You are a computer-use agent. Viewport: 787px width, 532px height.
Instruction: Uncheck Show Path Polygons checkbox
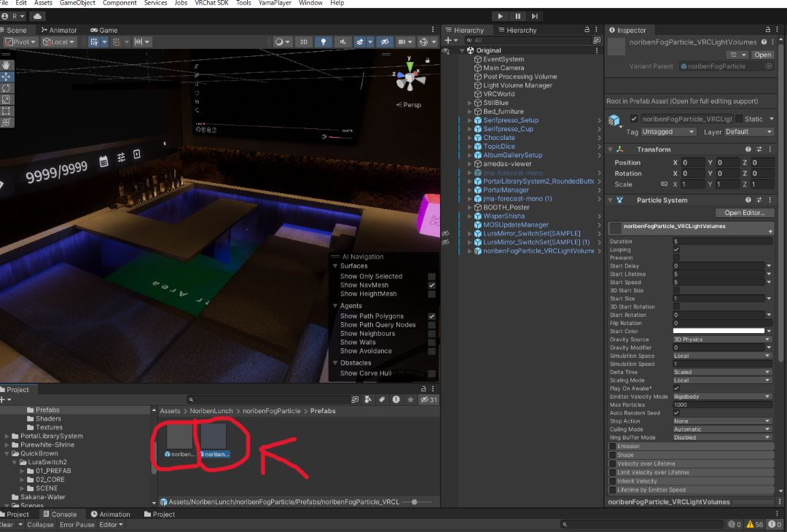tap(431, 316)
